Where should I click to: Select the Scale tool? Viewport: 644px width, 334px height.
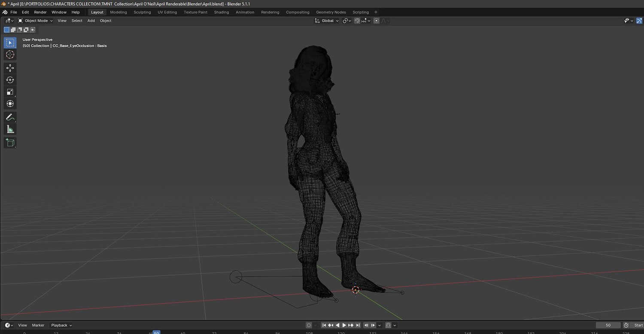[10, 92]
